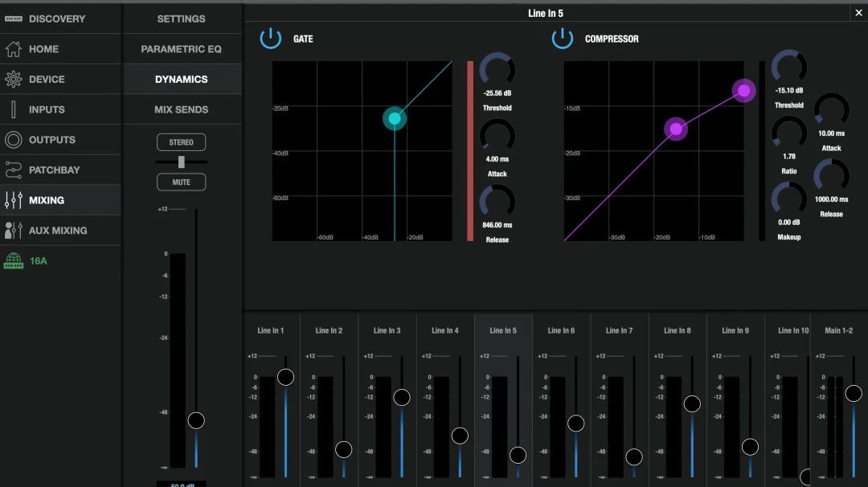Open the MIX SENDS tab
This screenshot has height=487, width=868.
point(181,109)
